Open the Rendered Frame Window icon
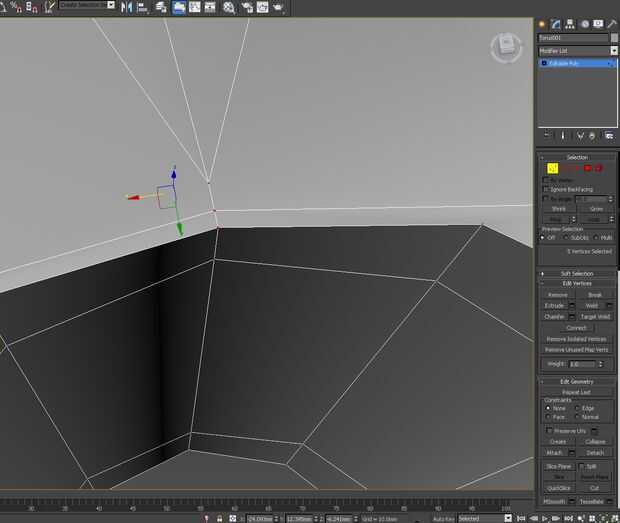 click(x=263, y=7)
